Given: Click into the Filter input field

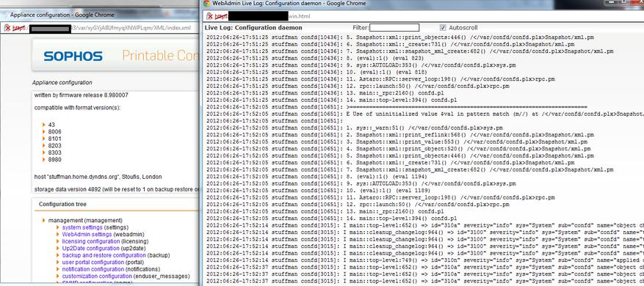Looking at the screenshot, I should coord(394,28).
